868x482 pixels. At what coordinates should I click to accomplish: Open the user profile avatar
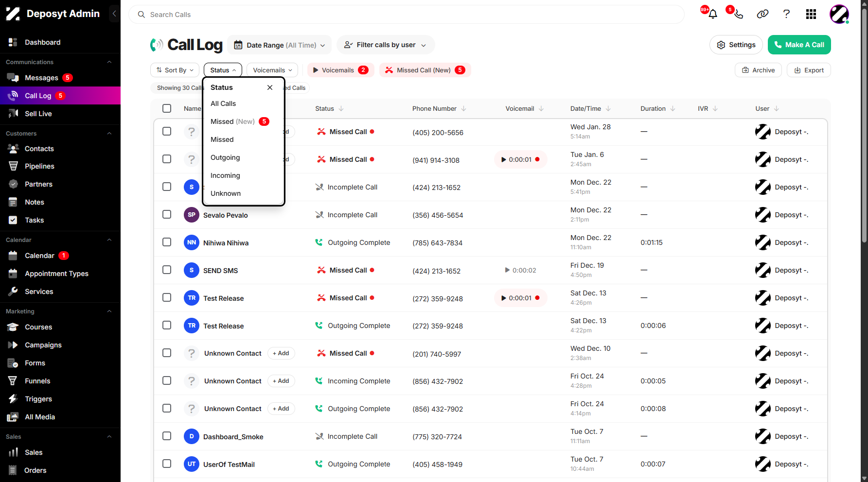point(839,14)
